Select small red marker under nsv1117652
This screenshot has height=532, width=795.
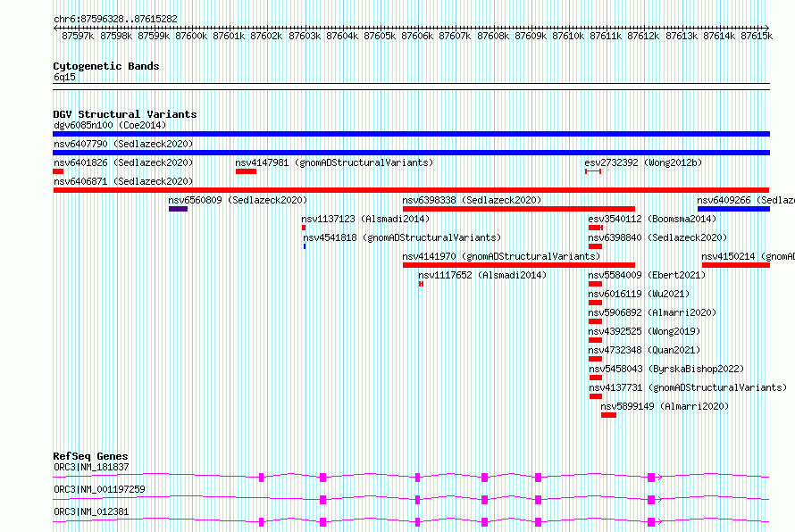tap(421, 284)
